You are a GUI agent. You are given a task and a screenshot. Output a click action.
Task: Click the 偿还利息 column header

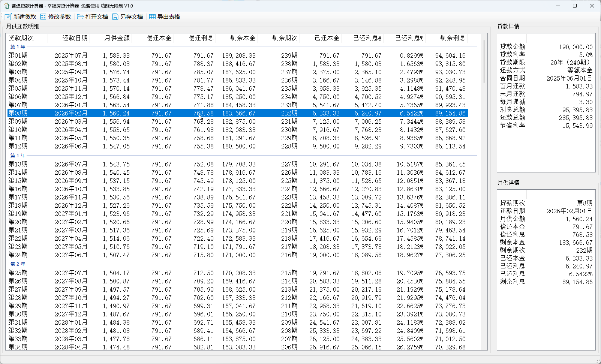[195, 38]
